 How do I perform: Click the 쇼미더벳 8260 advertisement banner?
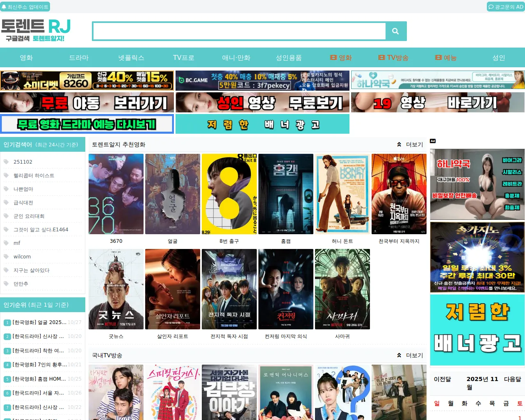point(87,80)
